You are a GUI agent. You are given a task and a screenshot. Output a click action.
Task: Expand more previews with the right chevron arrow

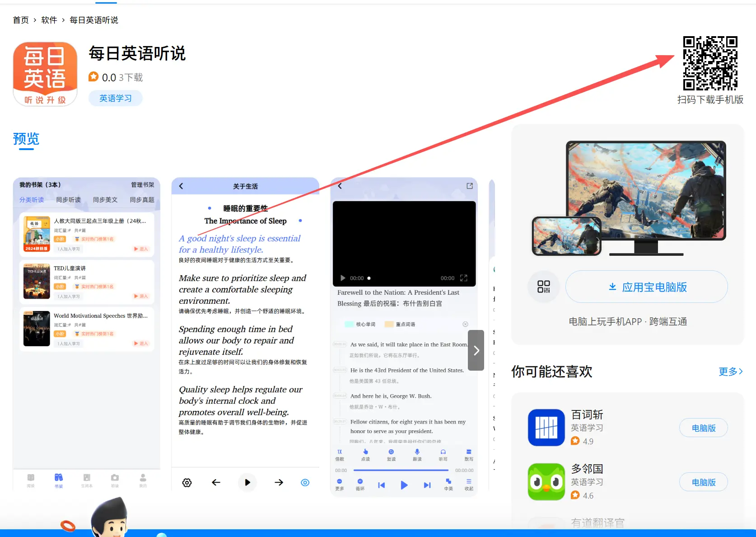tap(476, 350)
